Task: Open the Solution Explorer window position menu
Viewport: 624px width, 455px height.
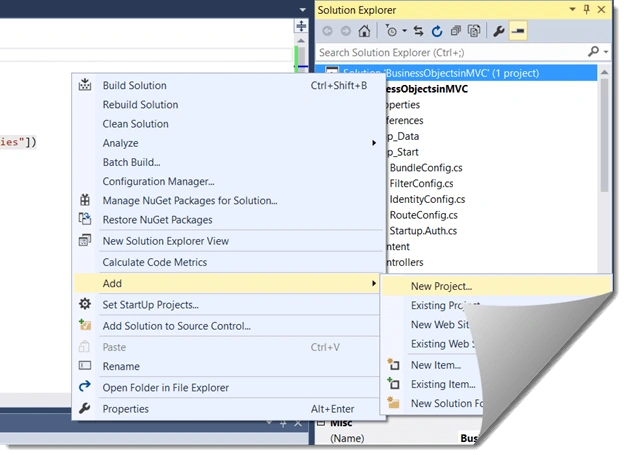Action: [x=572, y=9]
